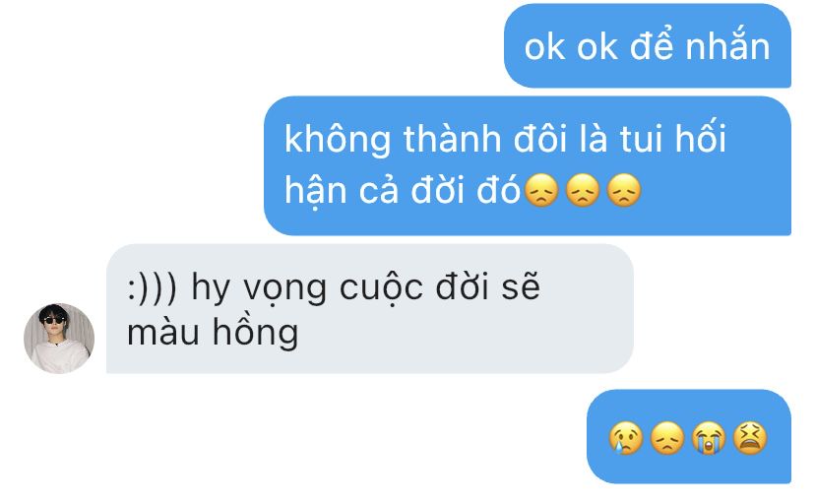
Task: Open the sender's profile avatar with sunglasses
Action: point(59,339)
